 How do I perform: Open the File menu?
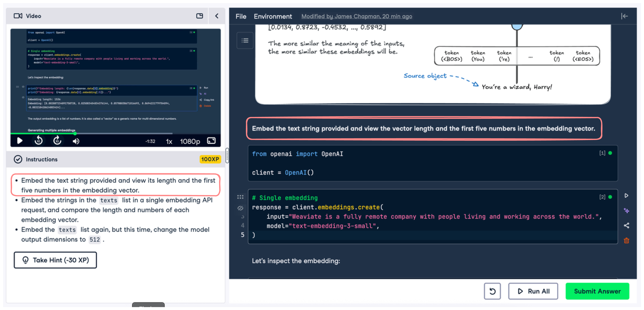(241, 16)
